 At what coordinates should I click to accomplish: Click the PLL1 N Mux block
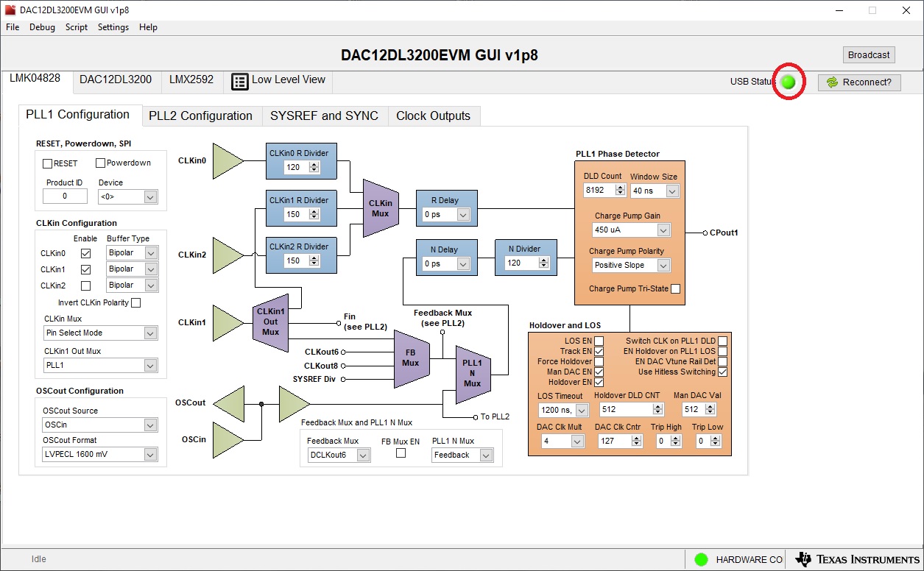point(472,374)
